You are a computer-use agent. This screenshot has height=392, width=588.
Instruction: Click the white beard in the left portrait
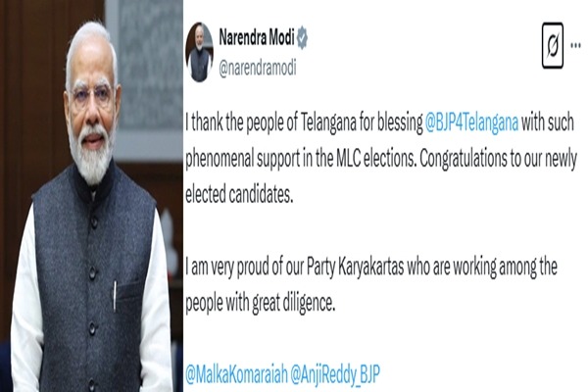tap(91, 154)
